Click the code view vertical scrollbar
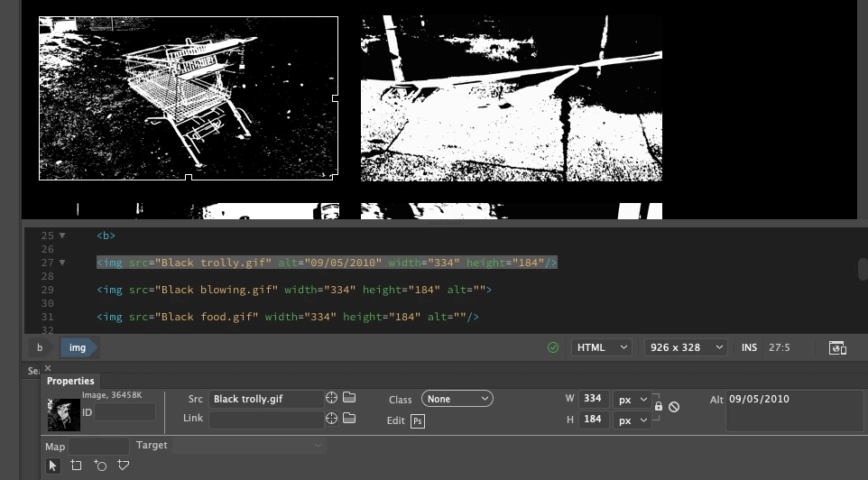Image resolution: width=868 pixels, height=480 pixels. (x=863, y=270)
